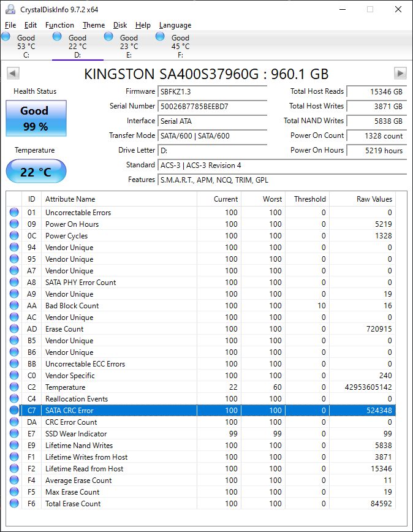This screenshot has height=532, width=413.
Task: Open the Function menu
Action: (59, 25)
